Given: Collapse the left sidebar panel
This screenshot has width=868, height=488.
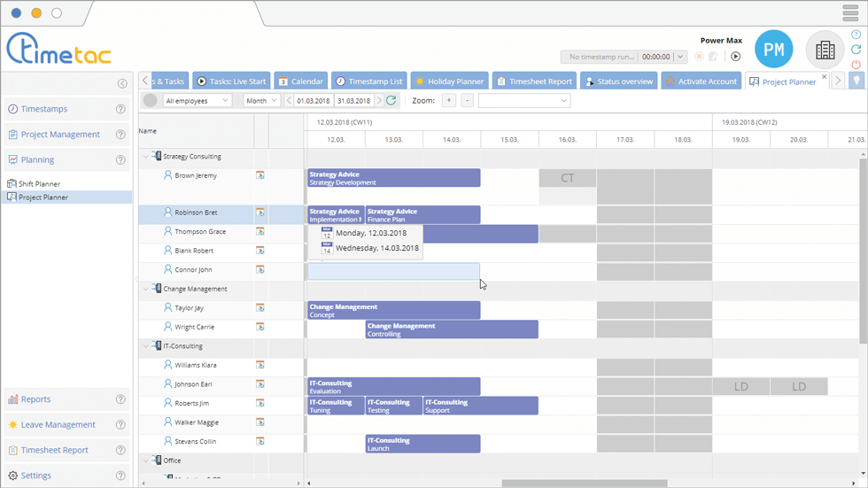Looking at the screenshot, I should pos(122,83).
